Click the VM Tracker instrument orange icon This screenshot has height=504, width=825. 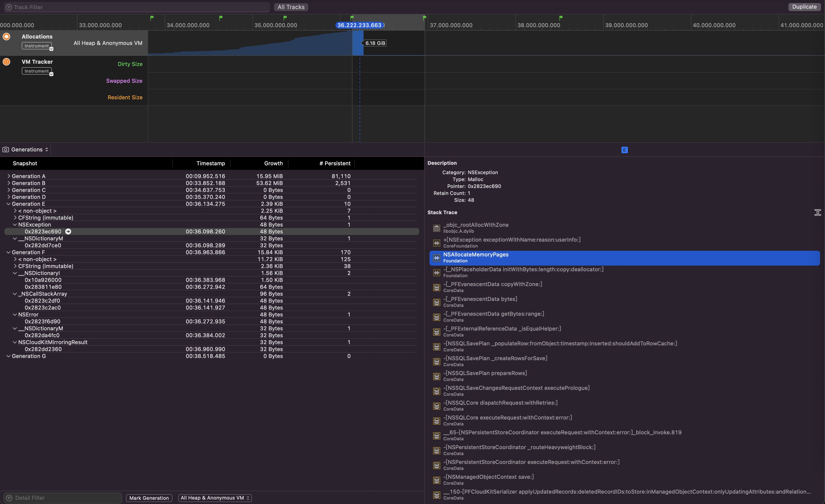[6, 62]
